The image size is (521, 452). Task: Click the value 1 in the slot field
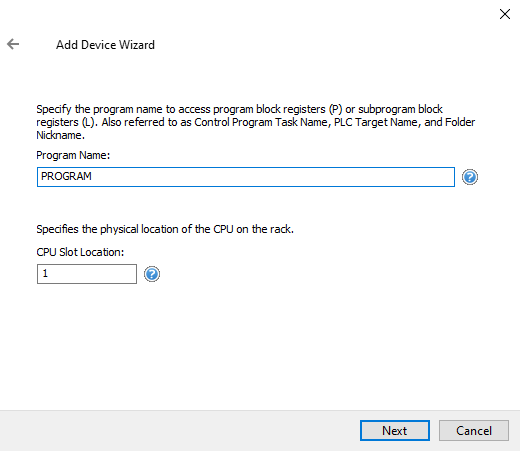(45, 273)
